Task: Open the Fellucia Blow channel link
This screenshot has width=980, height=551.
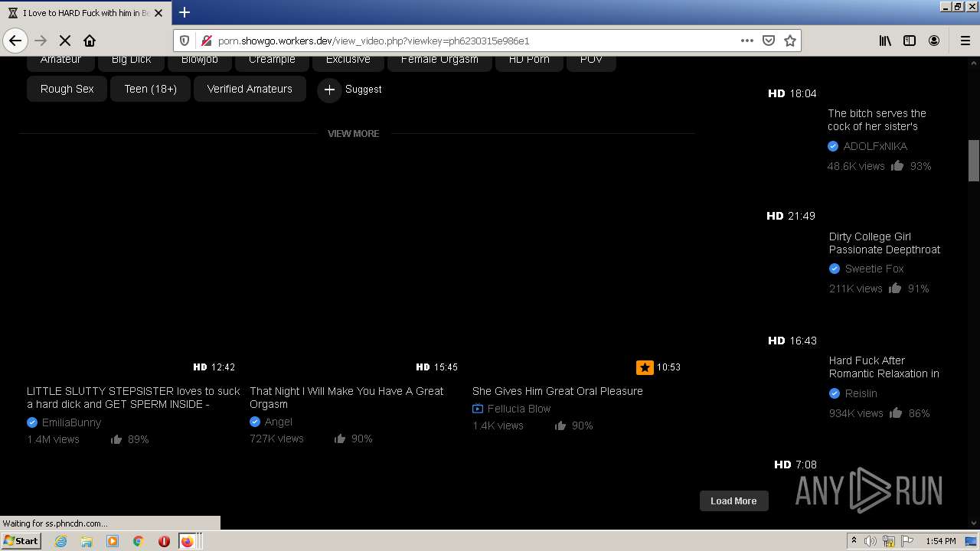Action: [x=519, y=409]
